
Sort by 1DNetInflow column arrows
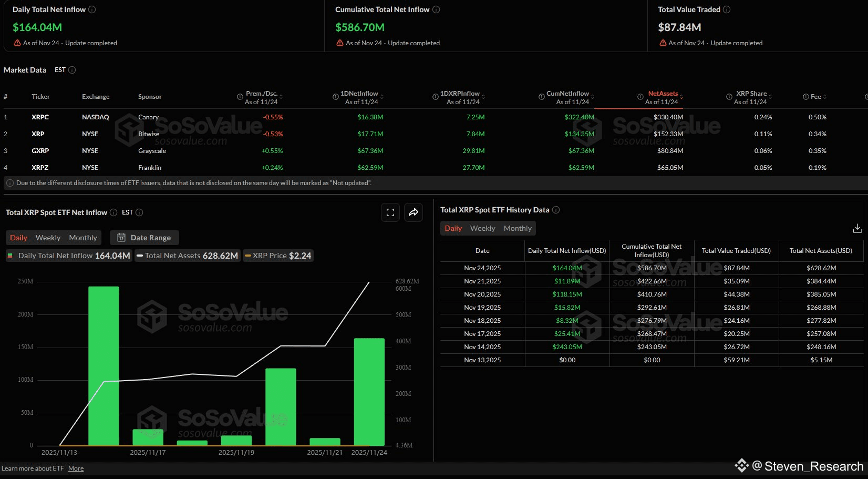coord(382,97)
